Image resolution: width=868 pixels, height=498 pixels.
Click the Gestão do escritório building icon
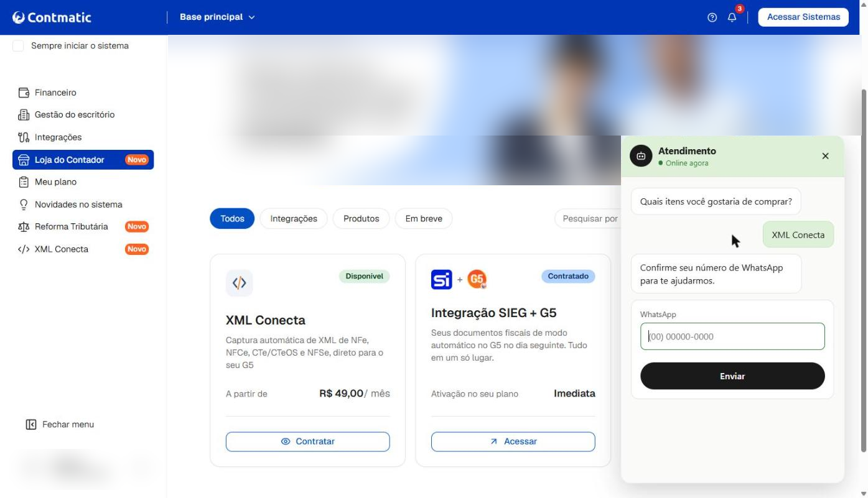click(24, 115)
